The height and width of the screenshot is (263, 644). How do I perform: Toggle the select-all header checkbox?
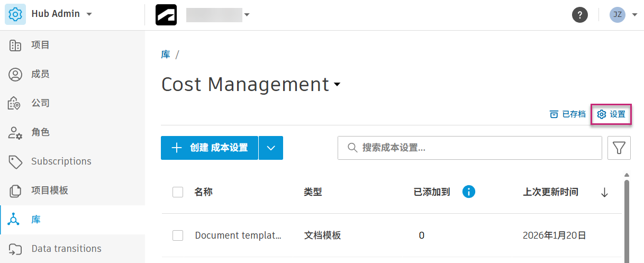[178, 192]
